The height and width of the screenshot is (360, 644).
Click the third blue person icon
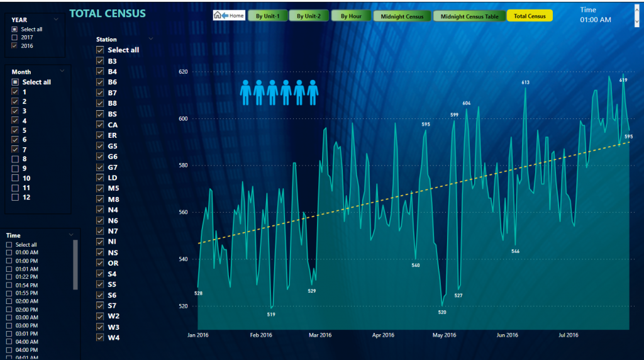(x=272, y=92)
